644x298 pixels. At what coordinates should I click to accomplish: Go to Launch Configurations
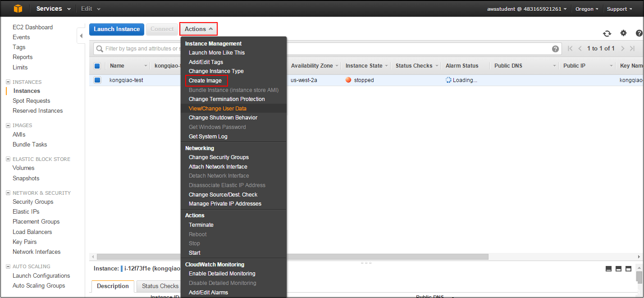[41, 276]
